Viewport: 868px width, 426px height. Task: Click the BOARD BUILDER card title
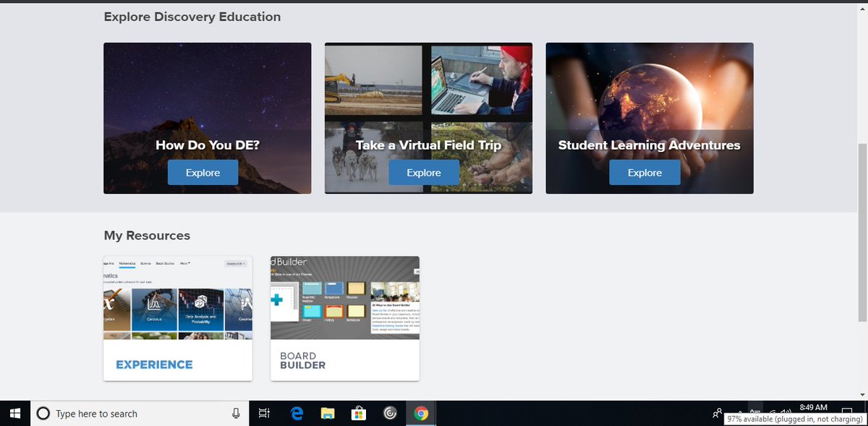[302, 361]
